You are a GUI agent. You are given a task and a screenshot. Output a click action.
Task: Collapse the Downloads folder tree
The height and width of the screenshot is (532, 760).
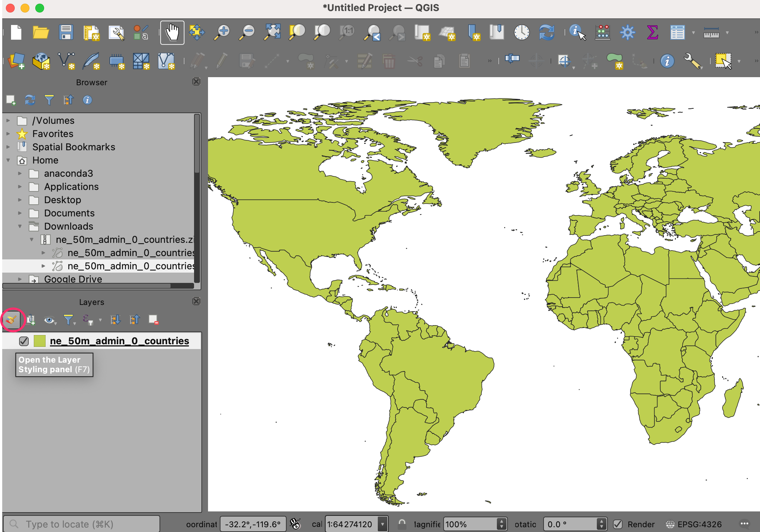point(20,226)
